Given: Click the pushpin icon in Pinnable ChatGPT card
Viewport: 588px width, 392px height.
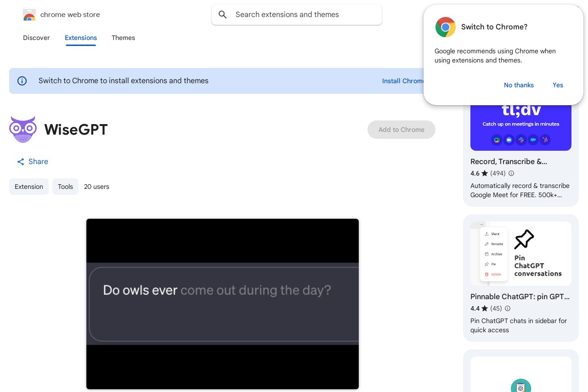Looking at the screenshot, I should coord(524,239).
